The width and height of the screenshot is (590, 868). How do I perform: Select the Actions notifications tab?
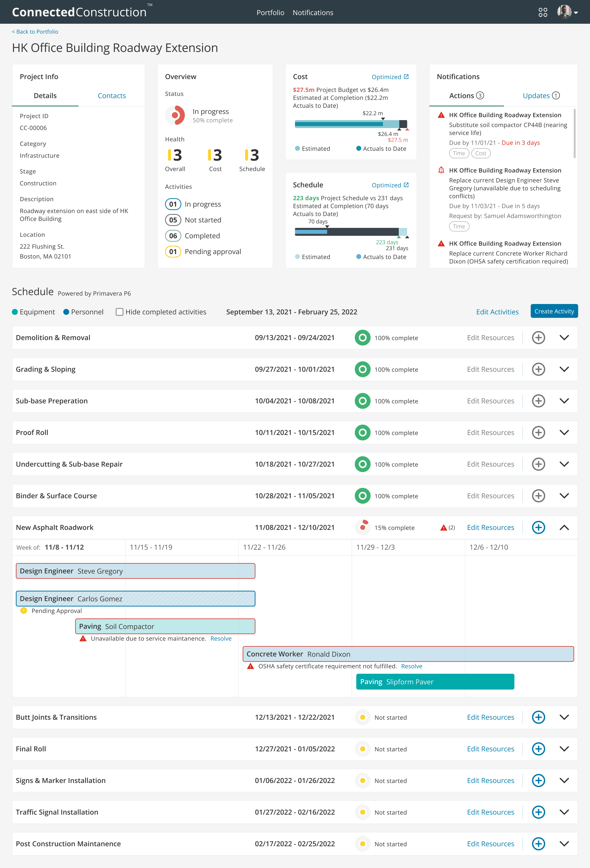466,96
